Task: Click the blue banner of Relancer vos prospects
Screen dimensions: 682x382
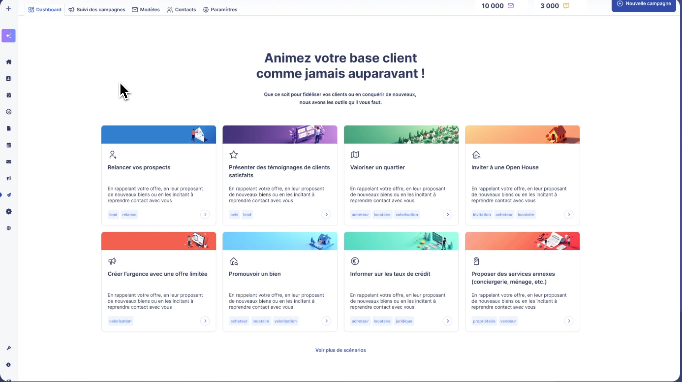Action: click(158, 135)
